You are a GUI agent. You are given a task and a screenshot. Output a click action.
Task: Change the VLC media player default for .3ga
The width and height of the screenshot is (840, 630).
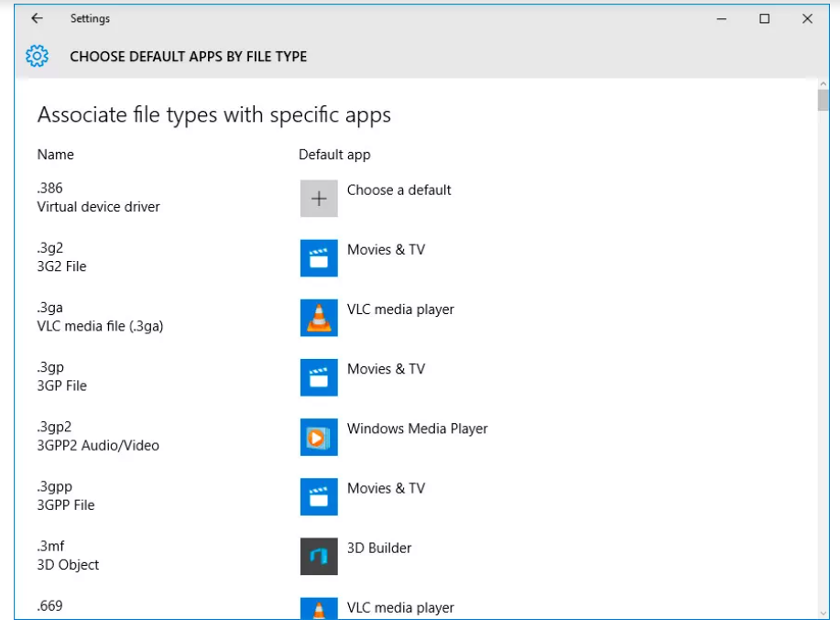coord(400,310)
